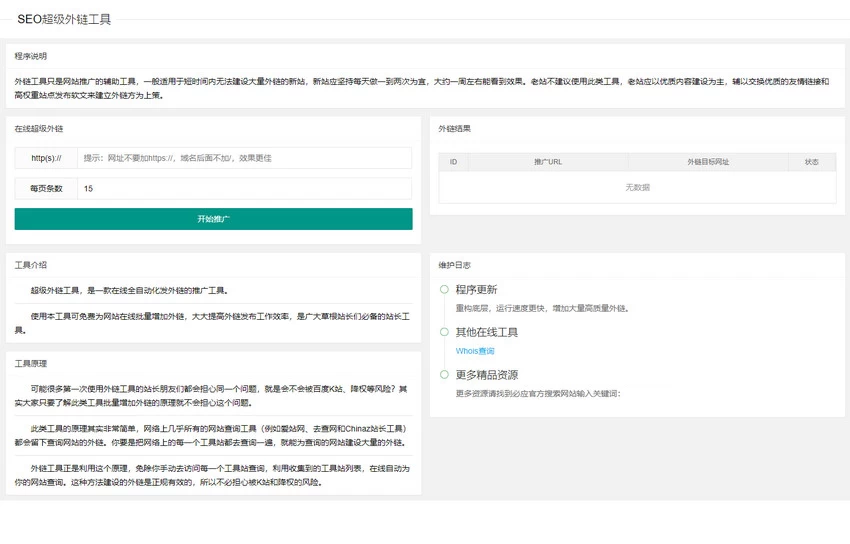
Task: Click the 外链目标网址 column header
Action: pyautogui.click(x=708, y=162)
